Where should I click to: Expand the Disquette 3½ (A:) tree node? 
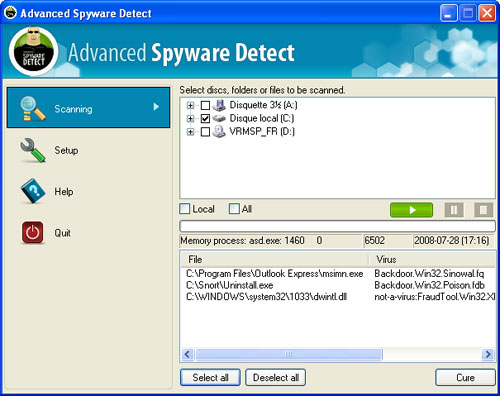pos(190,105)
